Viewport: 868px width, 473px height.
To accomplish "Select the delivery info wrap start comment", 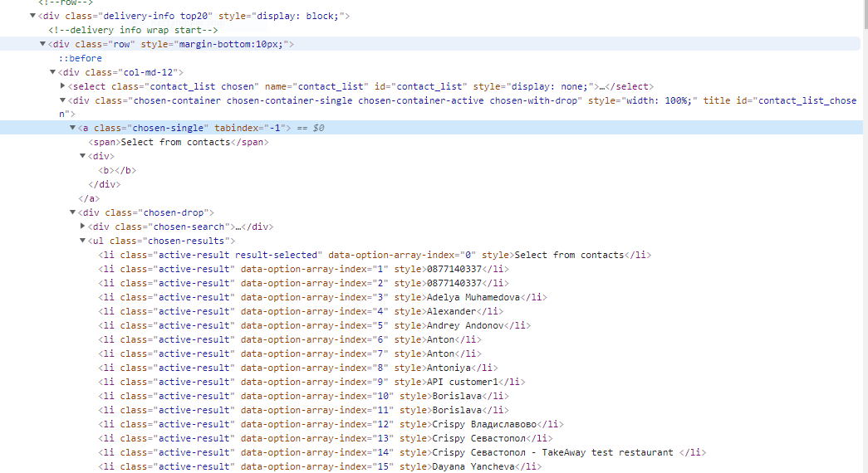I will point(133,30).
